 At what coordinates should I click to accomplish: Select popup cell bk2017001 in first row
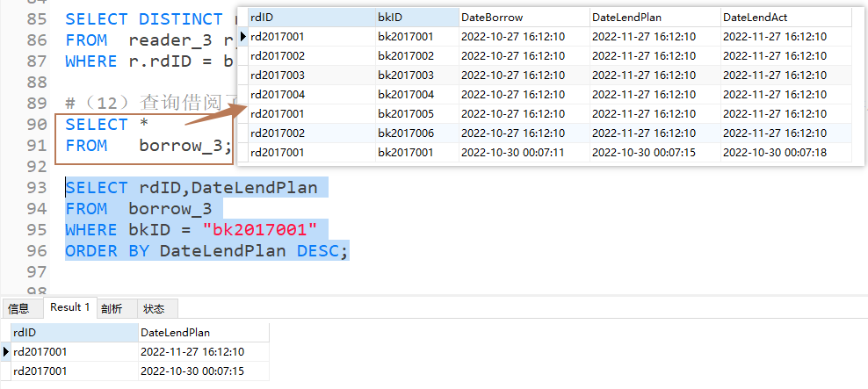416,37
